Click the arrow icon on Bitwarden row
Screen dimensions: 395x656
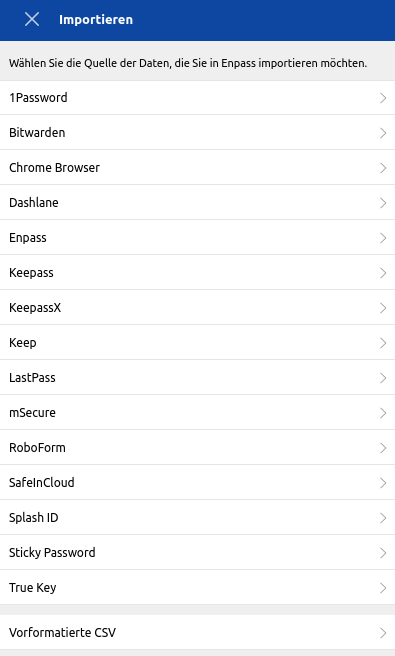pos(383,133)
